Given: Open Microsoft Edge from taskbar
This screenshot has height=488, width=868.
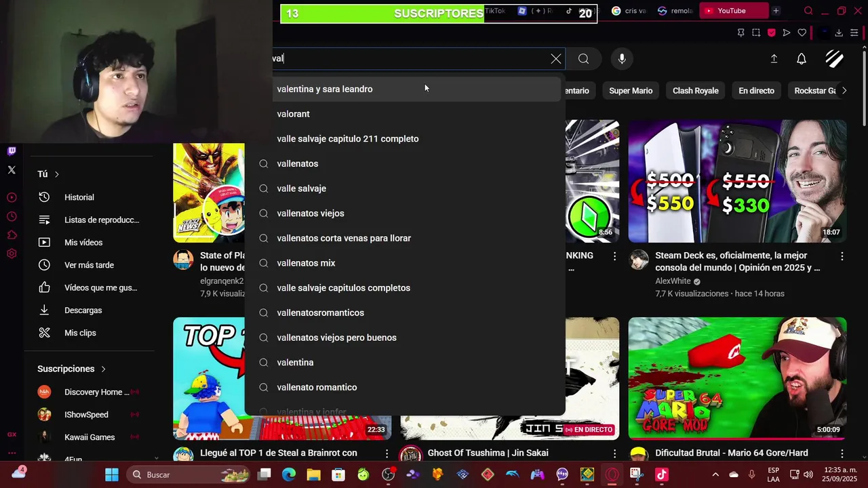Looking at the screenshot, I should tap(289, 474).
